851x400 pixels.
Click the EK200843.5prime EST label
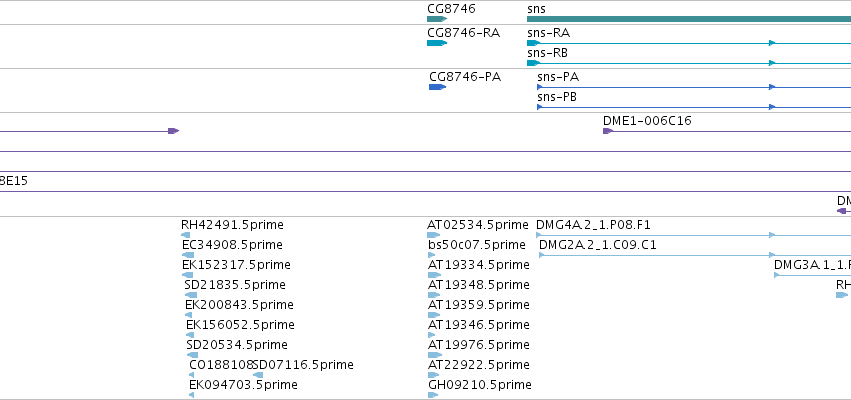(x=239, y=304)
